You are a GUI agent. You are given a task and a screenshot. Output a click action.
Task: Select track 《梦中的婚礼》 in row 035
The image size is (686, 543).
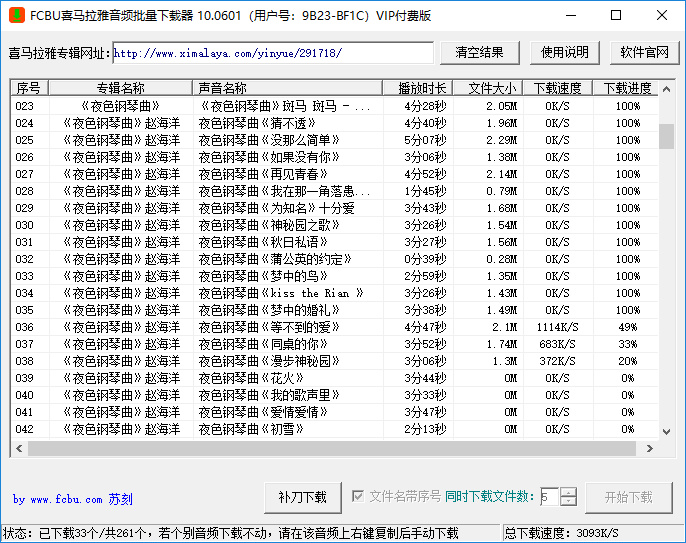[269, 310]
